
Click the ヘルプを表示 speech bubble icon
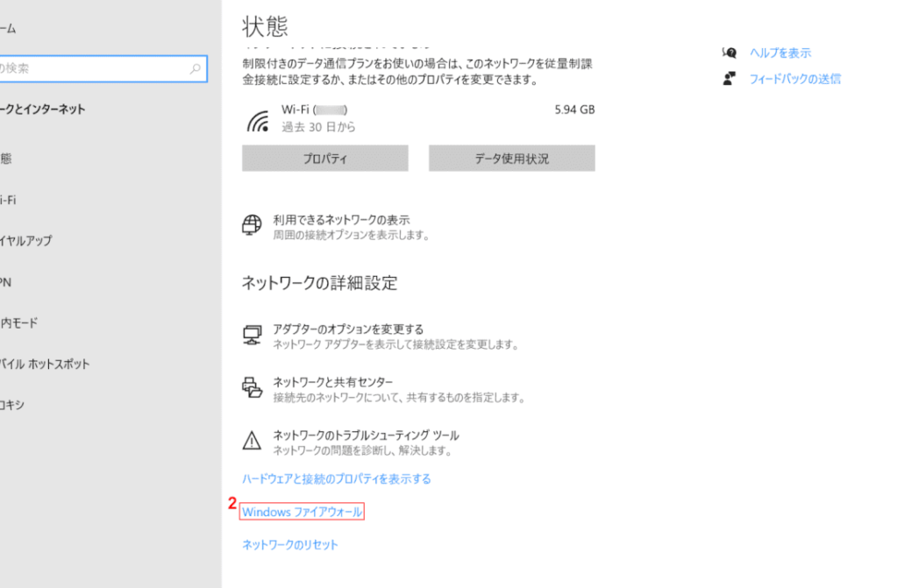[729, 53]
